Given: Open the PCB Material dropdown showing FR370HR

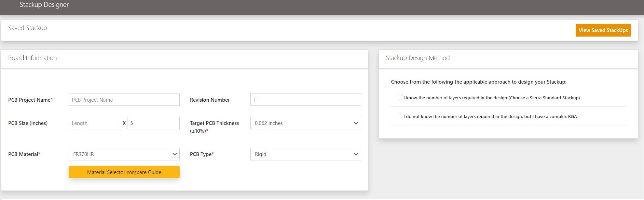Looking at the screenshot, I should pyautogui.click(x=124, y=154).
